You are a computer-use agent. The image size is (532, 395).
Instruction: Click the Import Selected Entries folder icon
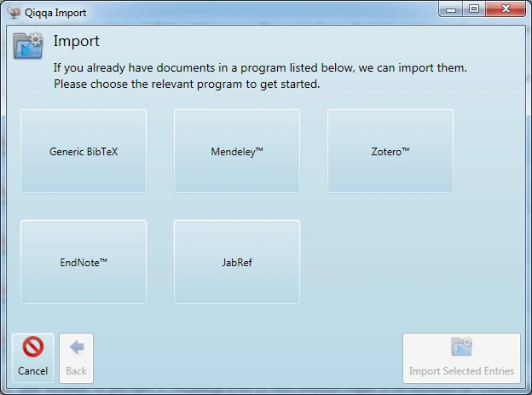coord(461,347)
